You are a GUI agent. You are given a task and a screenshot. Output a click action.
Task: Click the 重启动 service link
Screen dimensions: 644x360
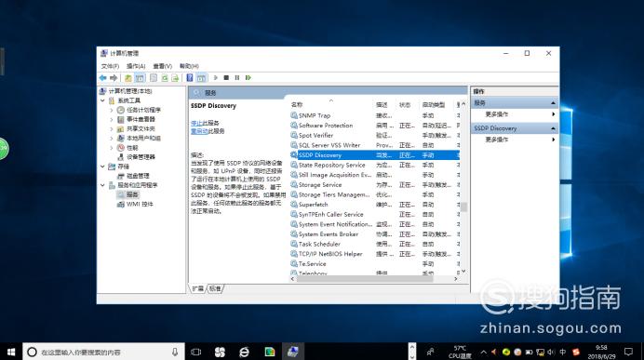(x=199, y=131)
